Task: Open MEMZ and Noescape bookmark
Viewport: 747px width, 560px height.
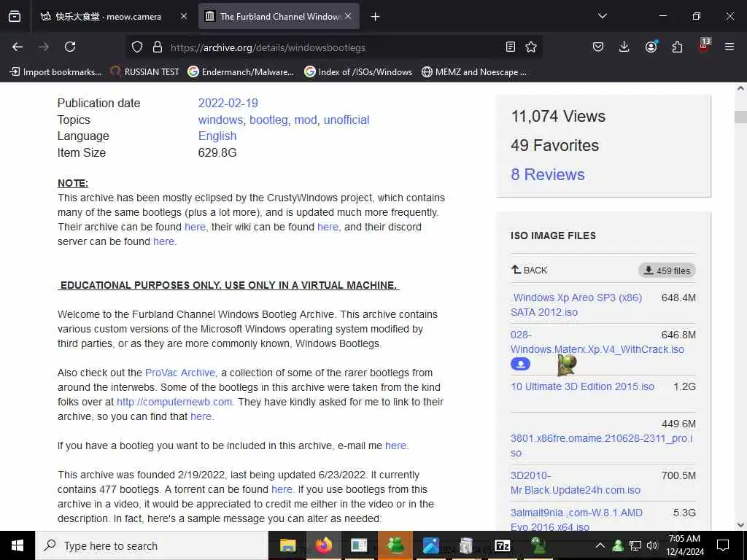Action: (x=474, y=72)
